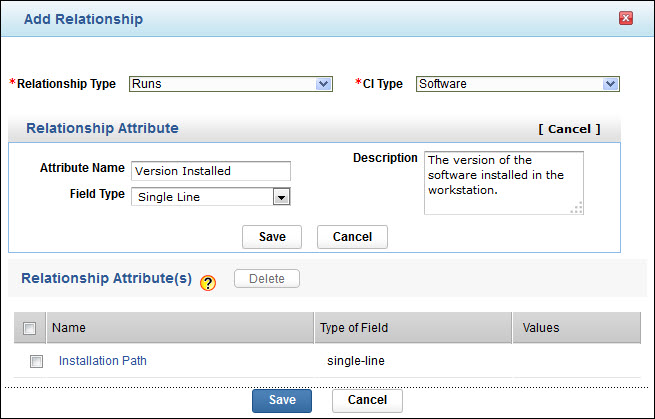Image resolution: width=655 pixels, height=419 pixels.
Task: Click the bottom Cancel button
Action: pyautogui.click(x=367, y=400)
